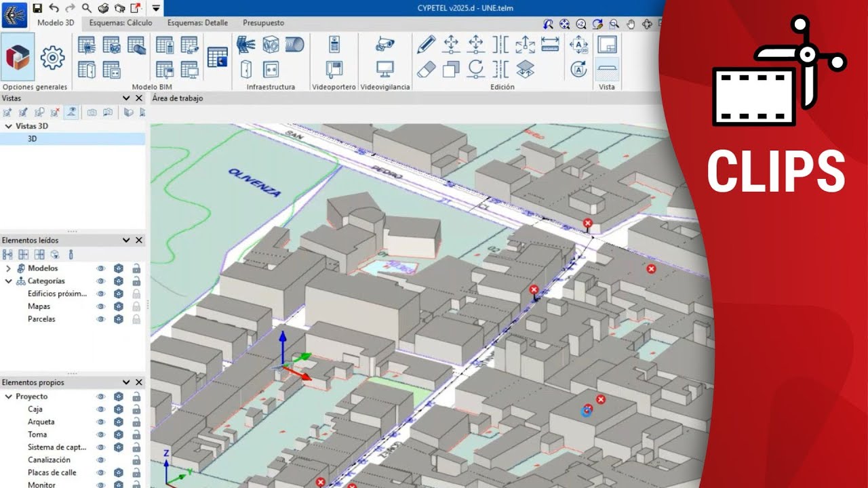This screenshot has height=488, width=868.
Task: Toggle visibility eye for Arqueta
Action: [101, 422]
